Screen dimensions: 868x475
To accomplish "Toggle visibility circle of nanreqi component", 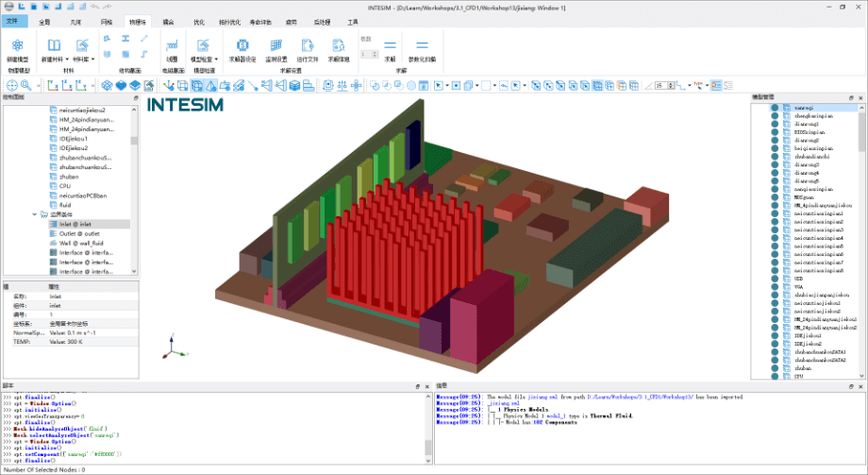I will (x=775, y=108).
